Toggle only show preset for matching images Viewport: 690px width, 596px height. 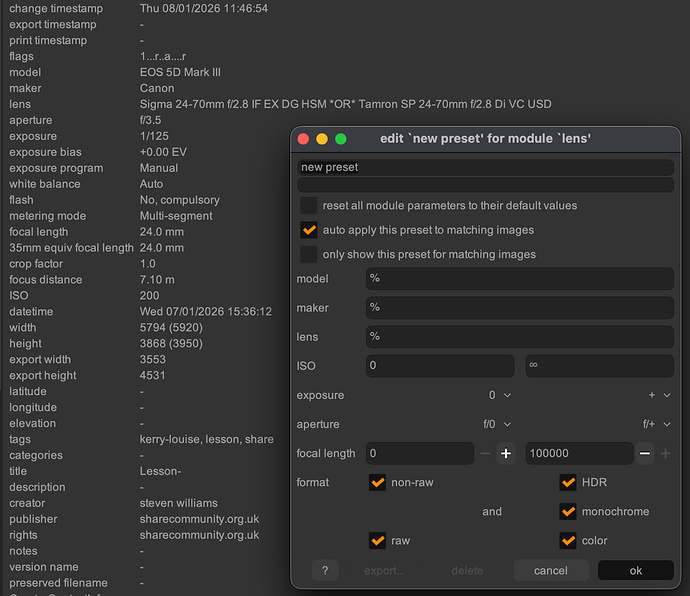309,254
